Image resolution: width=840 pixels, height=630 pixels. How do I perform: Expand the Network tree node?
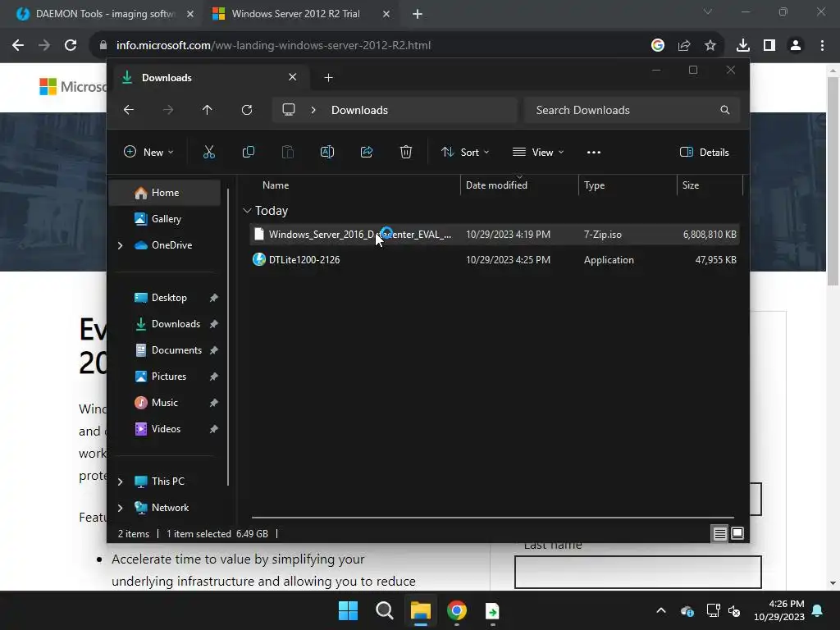coord(120,508)
